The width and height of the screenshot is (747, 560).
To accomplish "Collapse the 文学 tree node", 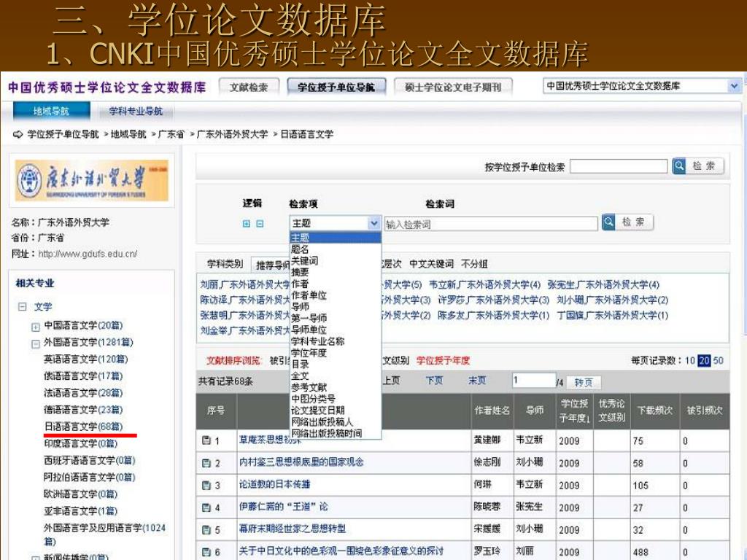I will (x=22, y=307).
